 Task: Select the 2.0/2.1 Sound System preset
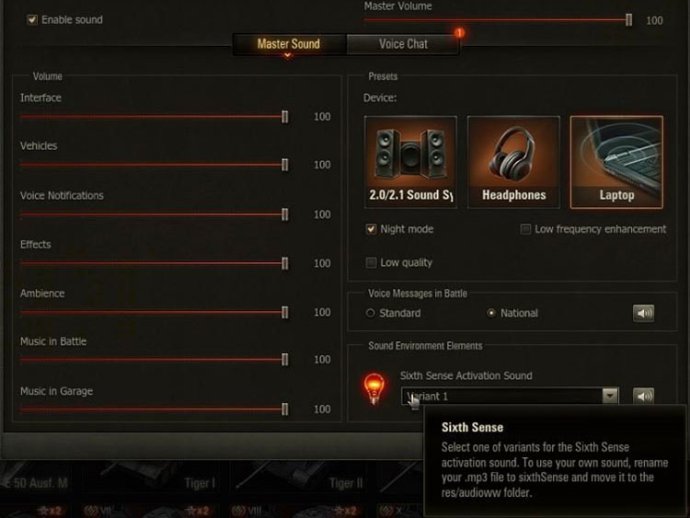pos(410,162)
